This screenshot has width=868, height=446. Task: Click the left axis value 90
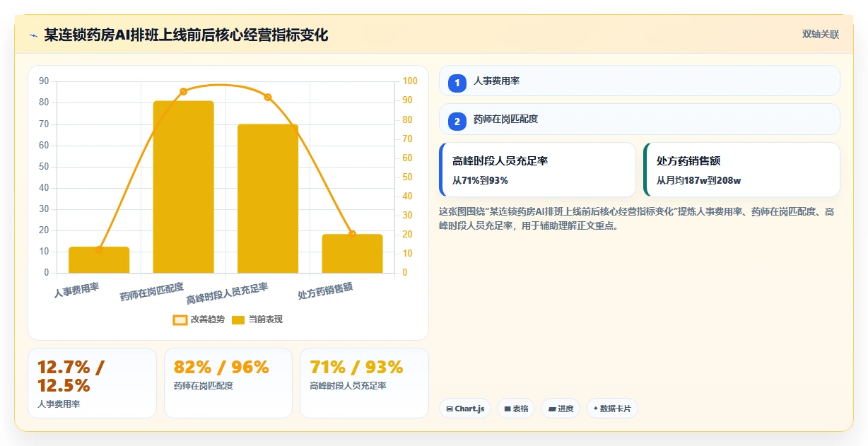(44, 81)
